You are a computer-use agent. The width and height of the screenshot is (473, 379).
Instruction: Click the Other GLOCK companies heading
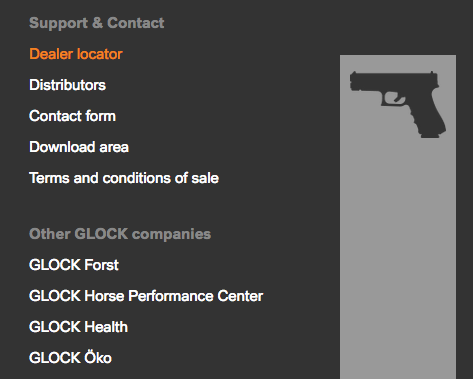120,234
